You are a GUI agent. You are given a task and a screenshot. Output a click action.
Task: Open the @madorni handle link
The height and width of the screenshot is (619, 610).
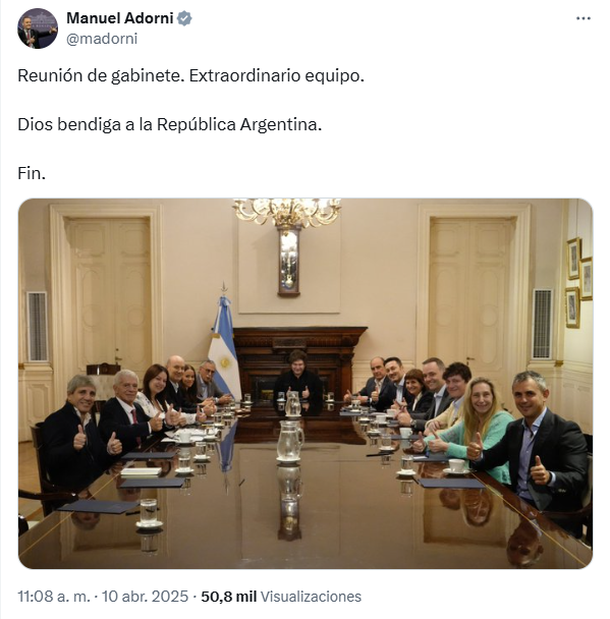(102, 39)
